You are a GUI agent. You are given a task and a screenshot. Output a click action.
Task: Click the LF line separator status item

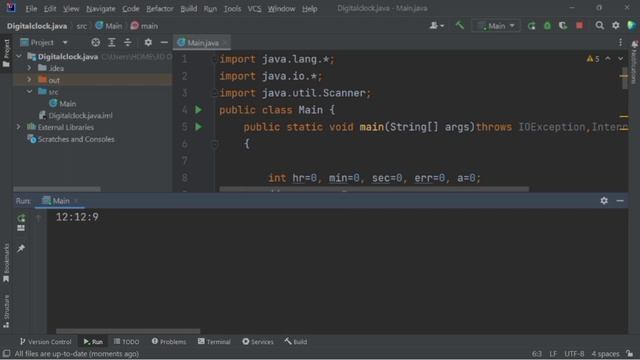553,354
